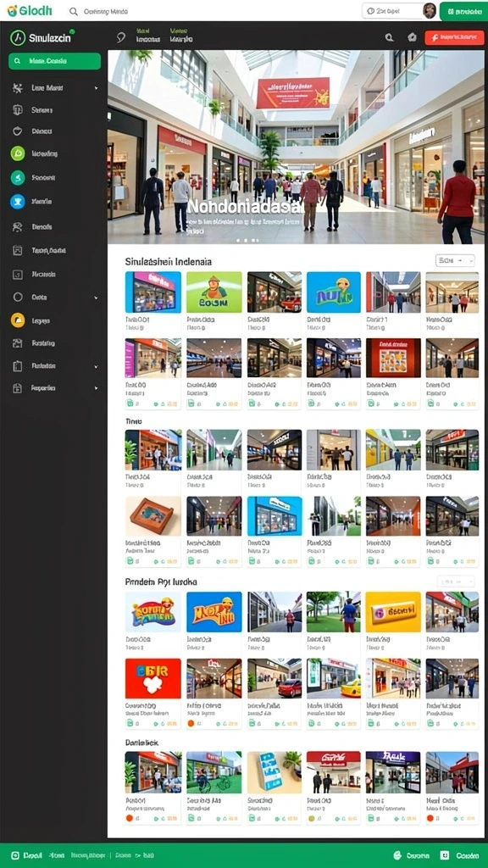Expand the chevron on the briefcase sidebar row
This screenshot has width=488, height=868.
tap(97, 388)
